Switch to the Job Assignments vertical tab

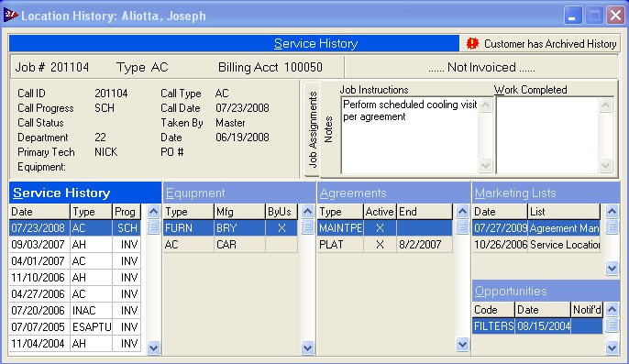313,129
